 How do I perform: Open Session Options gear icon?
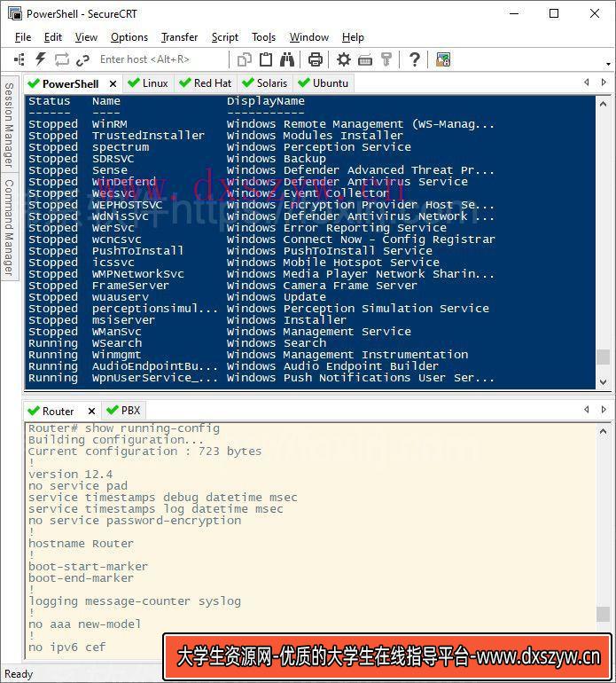tap(344, 59)
